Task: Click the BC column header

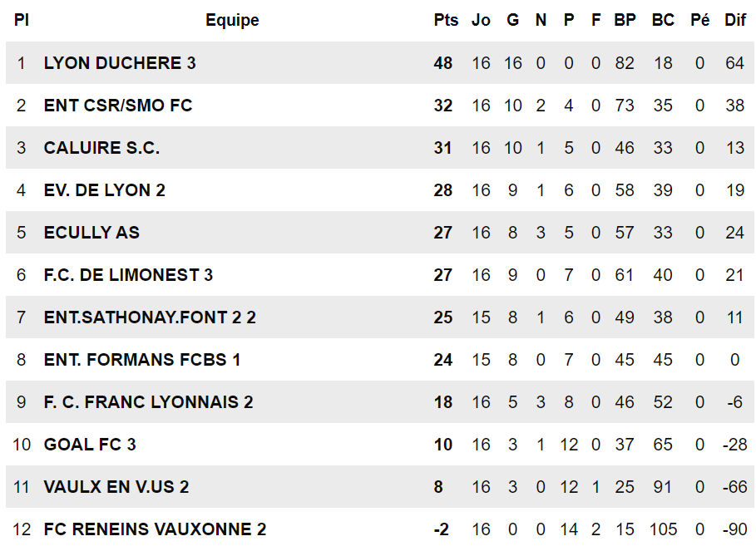Action: pos(663,20)
